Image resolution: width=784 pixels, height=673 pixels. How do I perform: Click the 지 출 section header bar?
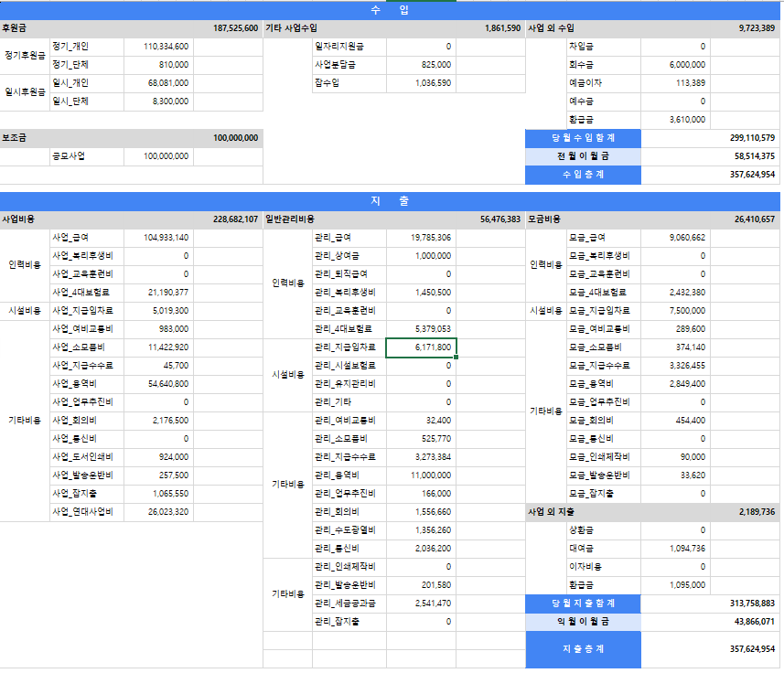(390, 201)
